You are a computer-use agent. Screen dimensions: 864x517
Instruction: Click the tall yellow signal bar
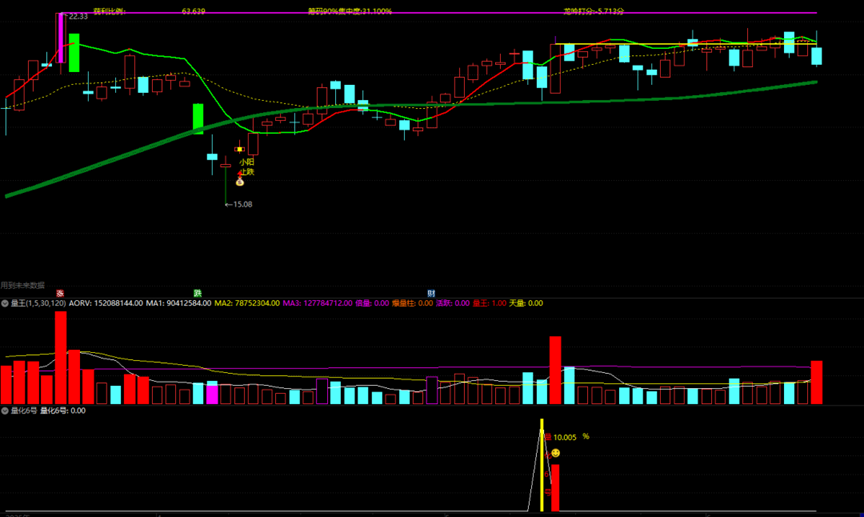pyautogui.click(x=542, y=465)
